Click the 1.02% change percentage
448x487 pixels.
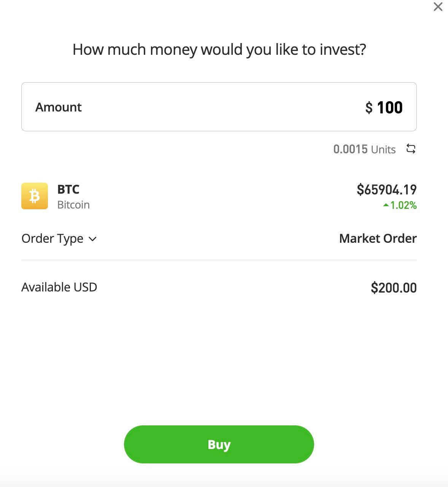[x=404, y=205]
